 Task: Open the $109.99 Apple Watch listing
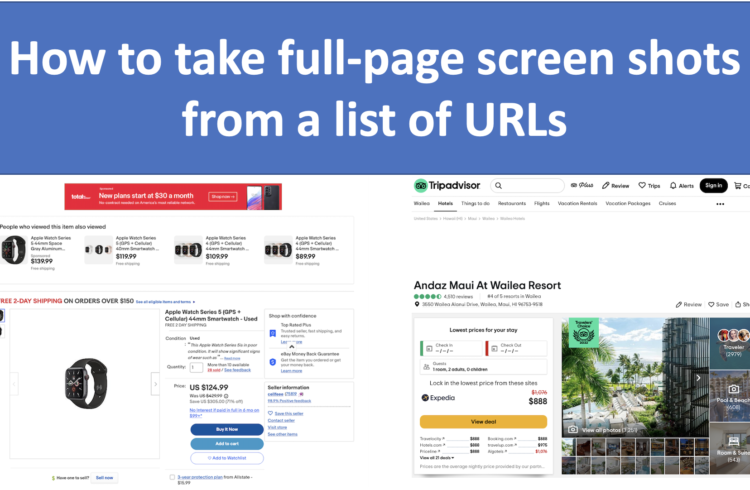click(x=212, y=250)
